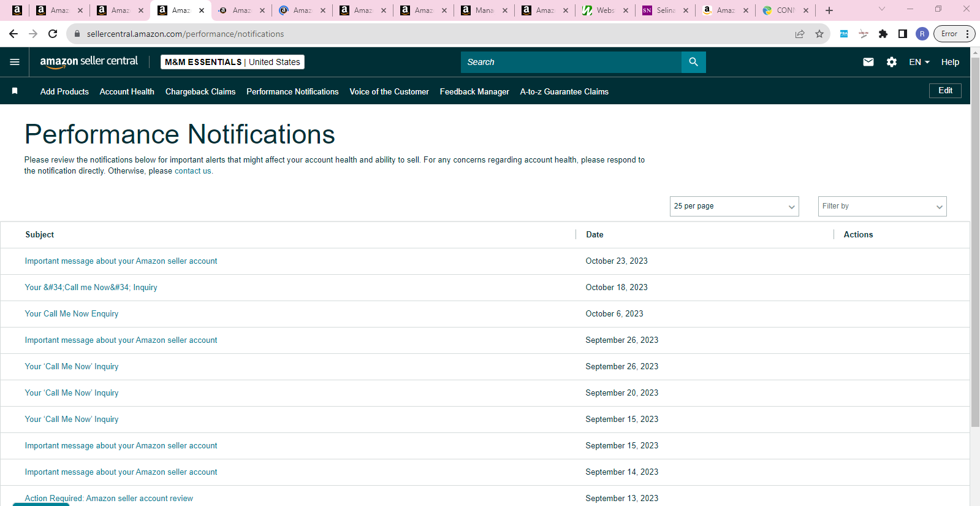The height and width of the screenshot is (506, 980).
Task: Click the pinned Amazon tab
Action: point(17,10)
